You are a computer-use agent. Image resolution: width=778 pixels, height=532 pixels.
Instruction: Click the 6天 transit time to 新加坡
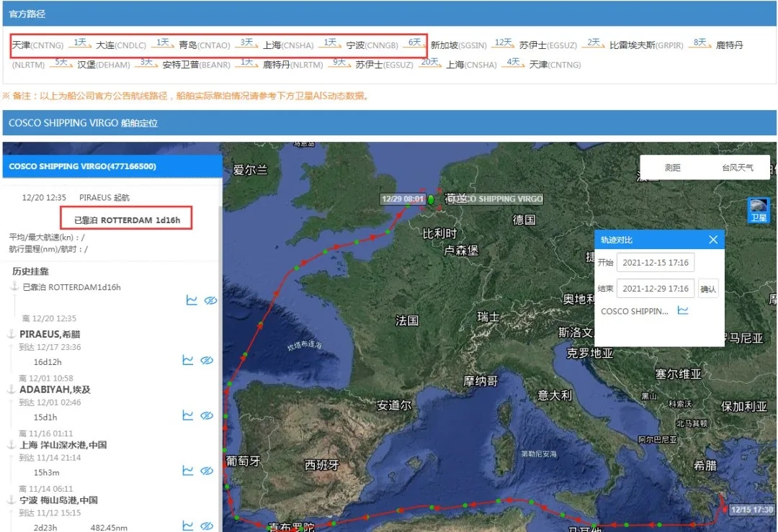point(414,42)
